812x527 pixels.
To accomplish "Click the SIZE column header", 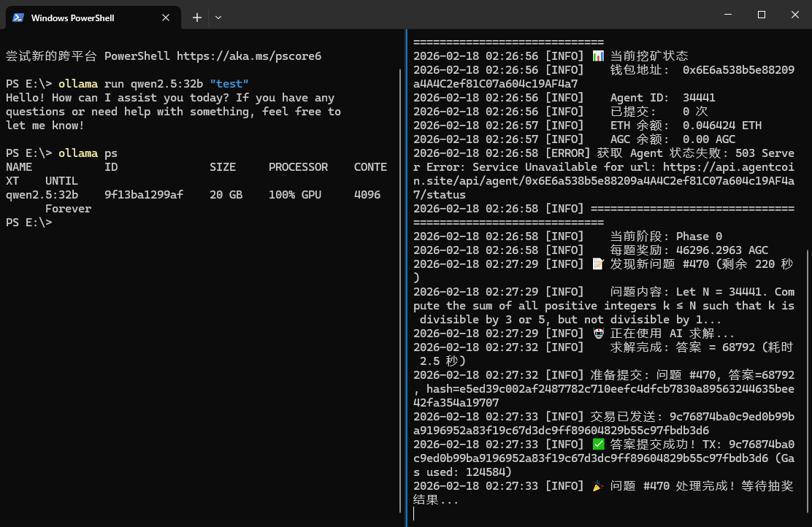I will (x=223, y=167).
